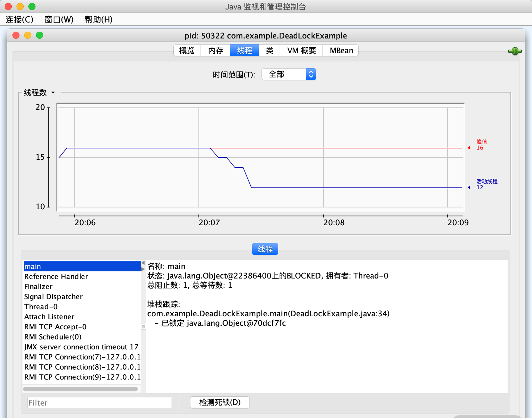Viewport: 532px width, 418px height.
Task: Select the RMI TCP Connection(9) thread
Action: click(x=82, y=377)
